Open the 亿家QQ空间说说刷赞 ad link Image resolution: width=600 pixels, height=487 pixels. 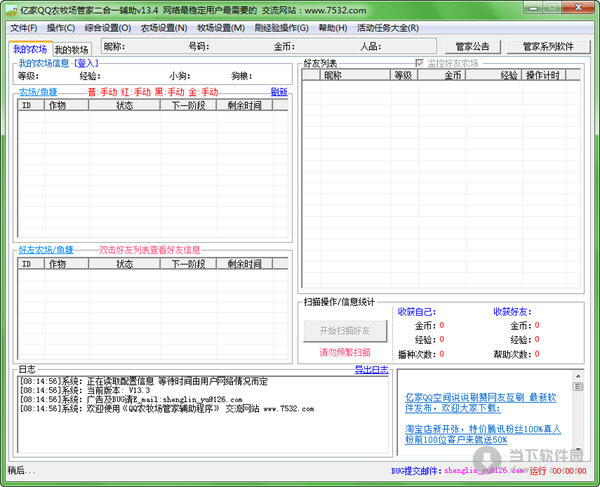coord(480,402)
